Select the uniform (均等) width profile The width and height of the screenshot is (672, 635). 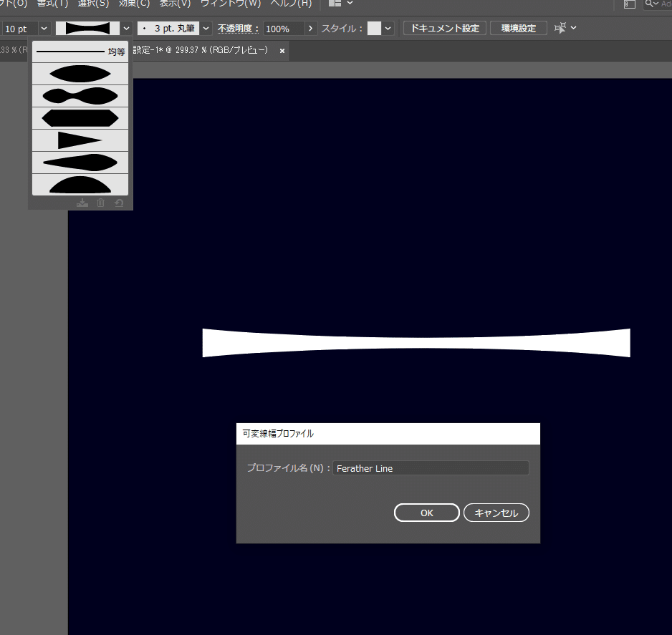point(80,52)
